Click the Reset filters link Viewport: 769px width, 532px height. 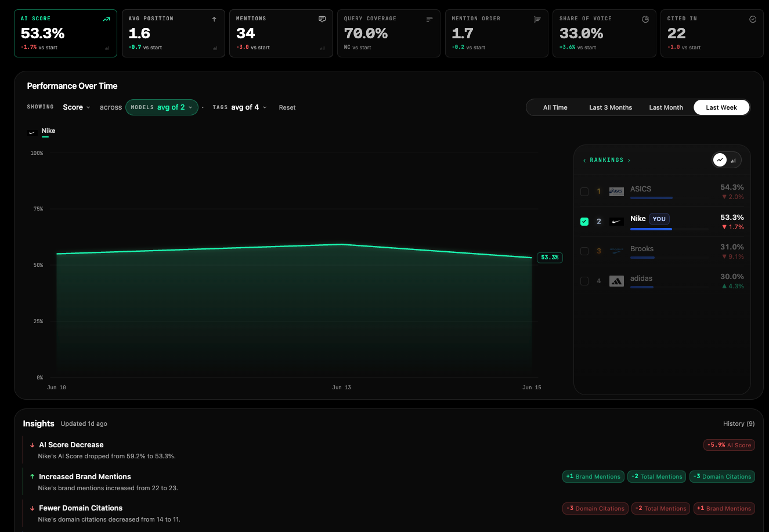pos(287,107)
